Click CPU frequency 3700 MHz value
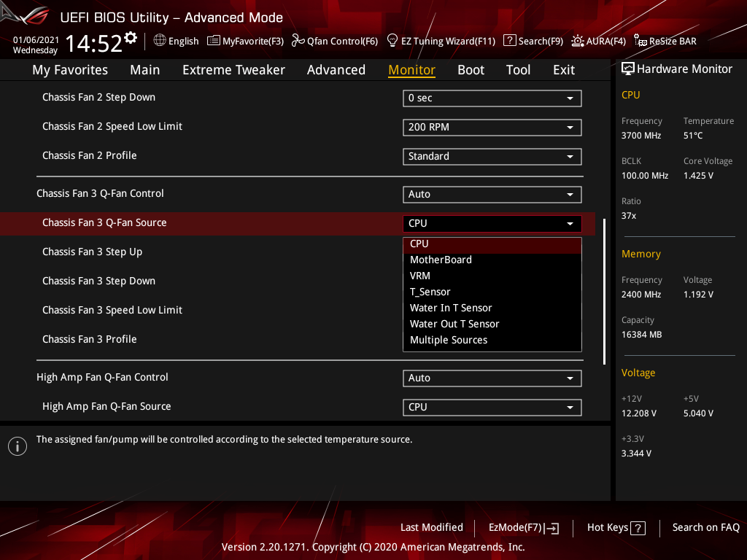The image size is (747, 560). (x=641, y=136)
